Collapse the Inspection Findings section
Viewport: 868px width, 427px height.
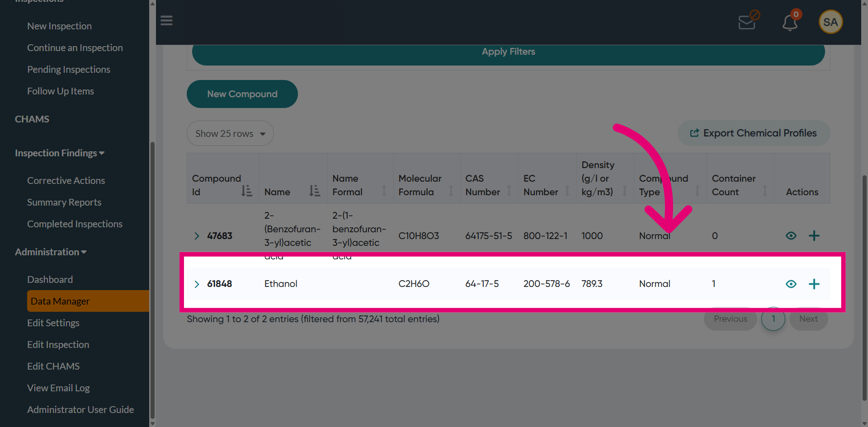[x=60, y=153]
